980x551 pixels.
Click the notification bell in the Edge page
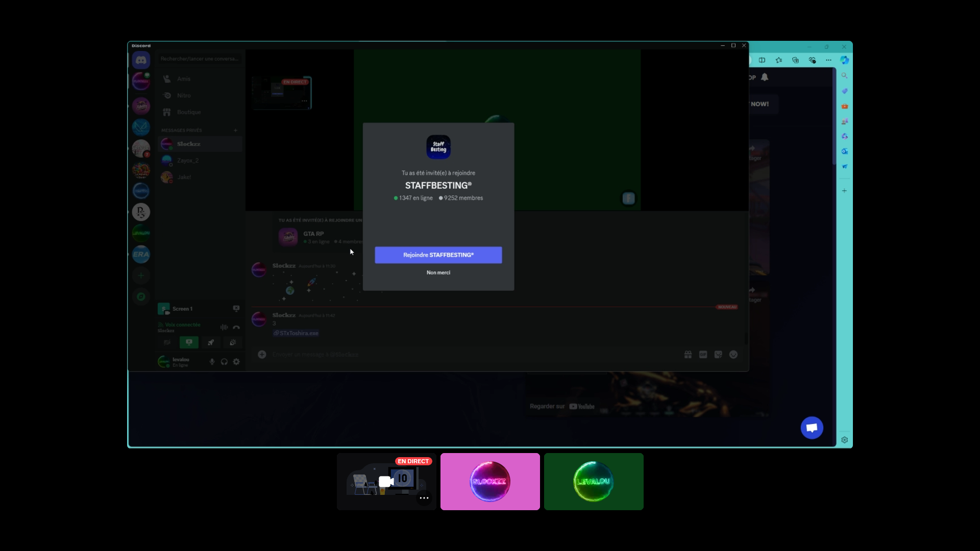pyautogui.click(x=765, y=77)
